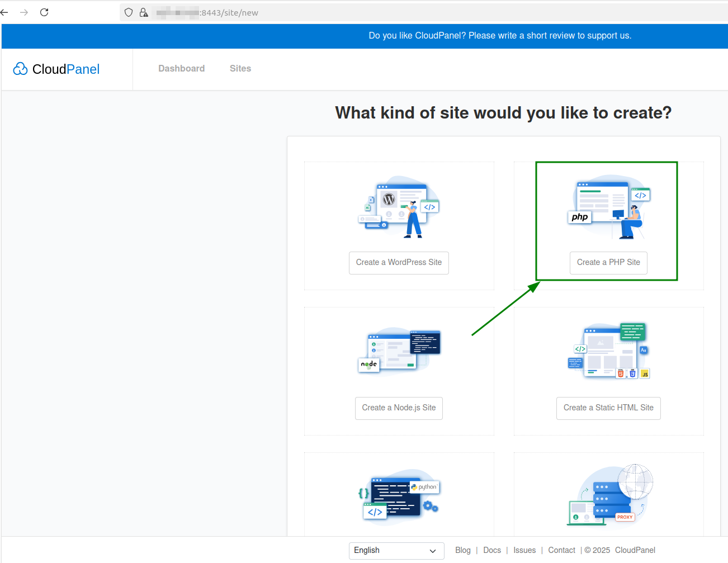Click the Python site illustration

click(399, 497)
